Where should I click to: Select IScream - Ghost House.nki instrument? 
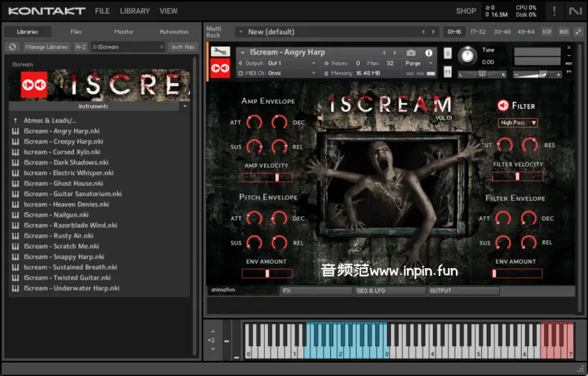tap(64, 183)
